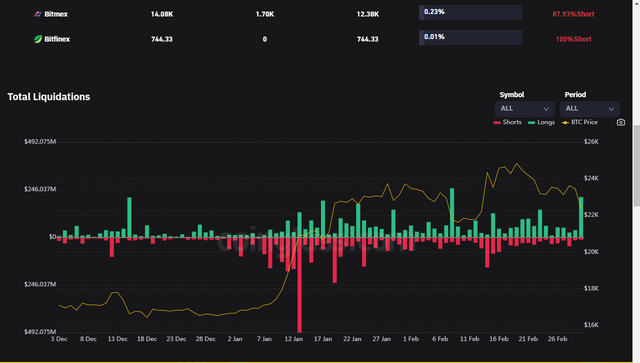Click the large red shorts bar near 12 Jan

[x=300, y=285]
